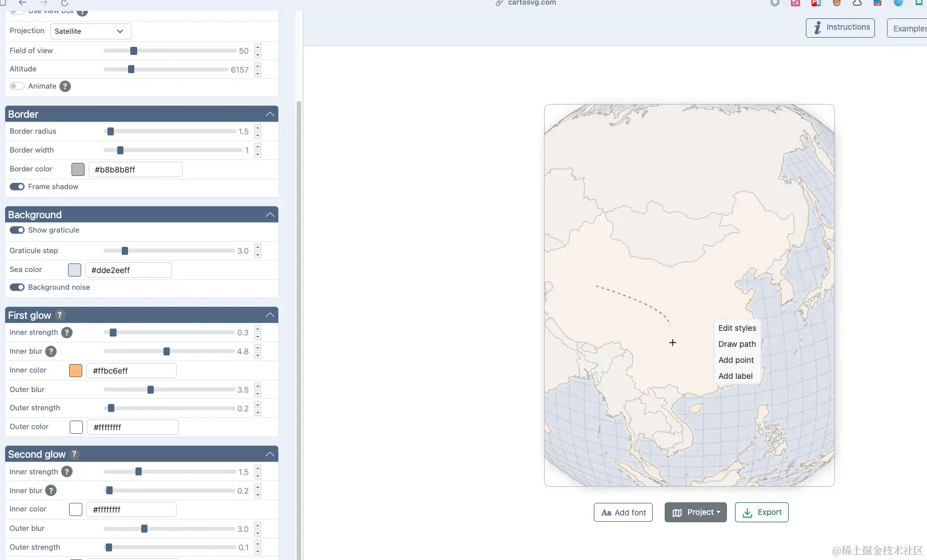Open First glow Inner blur help icon
This screenshot has height=560, width=927.
51,351
